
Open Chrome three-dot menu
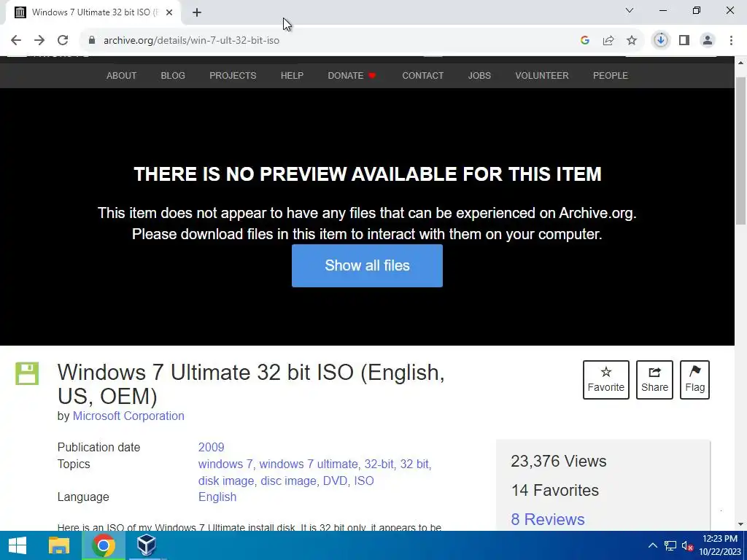pos(731,41)
